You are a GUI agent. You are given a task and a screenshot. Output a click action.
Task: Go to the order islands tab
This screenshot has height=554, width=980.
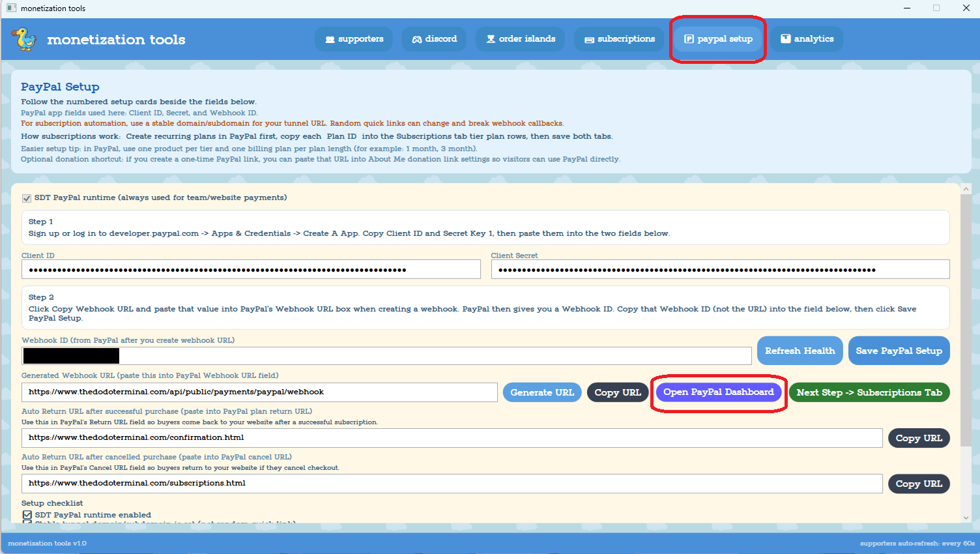click(521, 39)
